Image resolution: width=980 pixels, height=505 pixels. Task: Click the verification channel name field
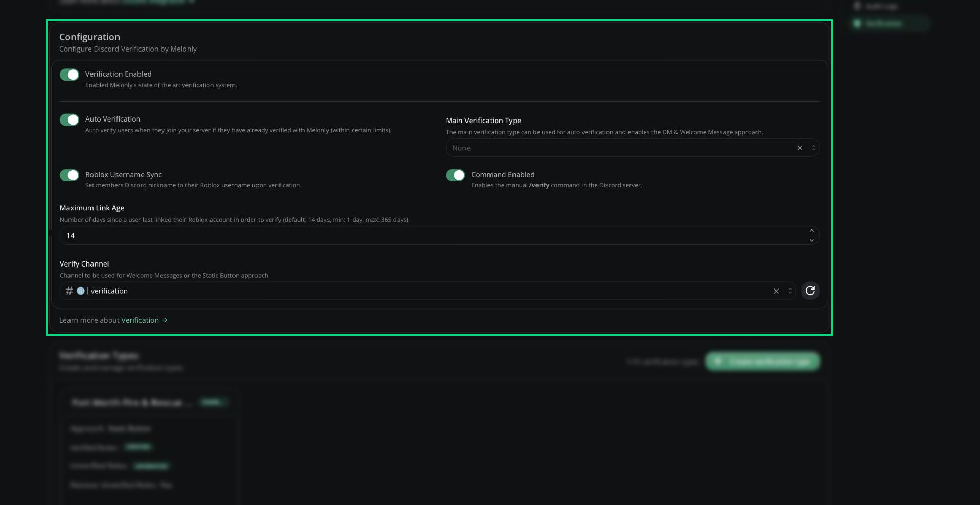[x=427, y=291]
